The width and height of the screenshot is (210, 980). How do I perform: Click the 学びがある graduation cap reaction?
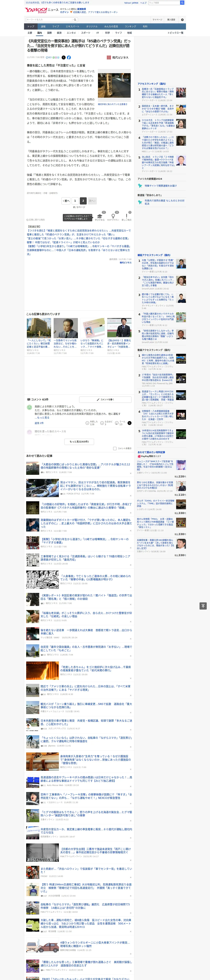tap(100, 216)
